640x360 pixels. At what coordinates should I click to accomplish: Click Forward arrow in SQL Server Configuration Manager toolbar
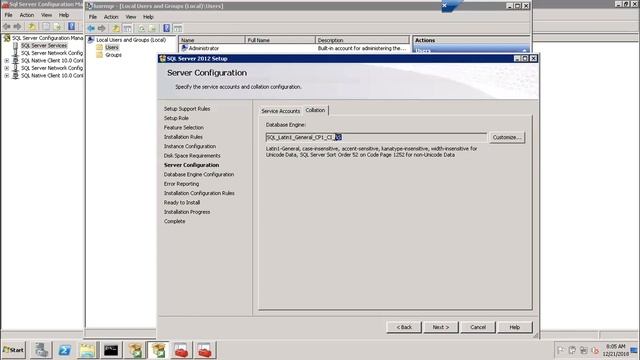[17, 27]
